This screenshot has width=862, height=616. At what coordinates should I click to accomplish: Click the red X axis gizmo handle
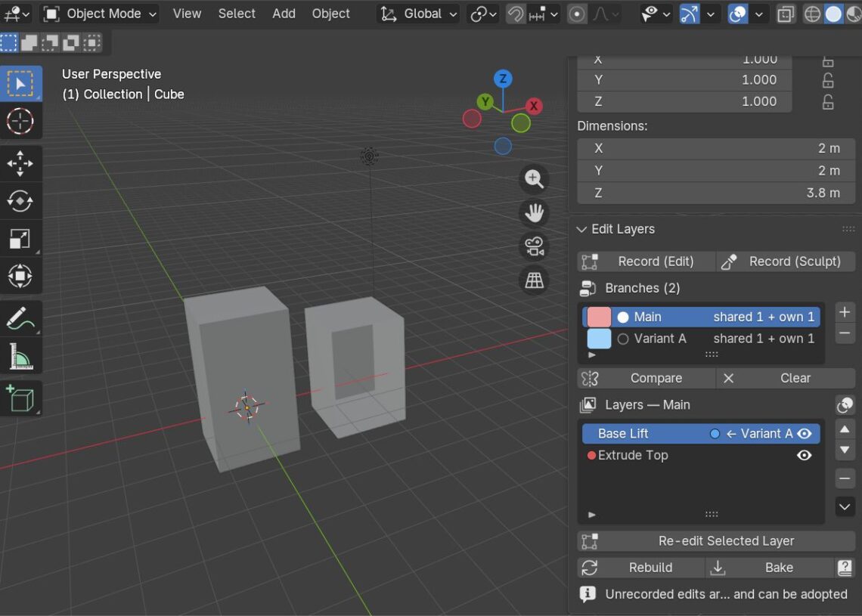533,106
